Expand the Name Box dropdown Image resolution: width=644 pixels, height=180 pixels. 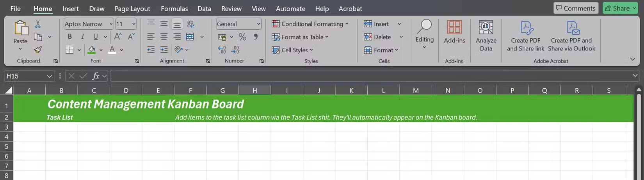[49, 76]
